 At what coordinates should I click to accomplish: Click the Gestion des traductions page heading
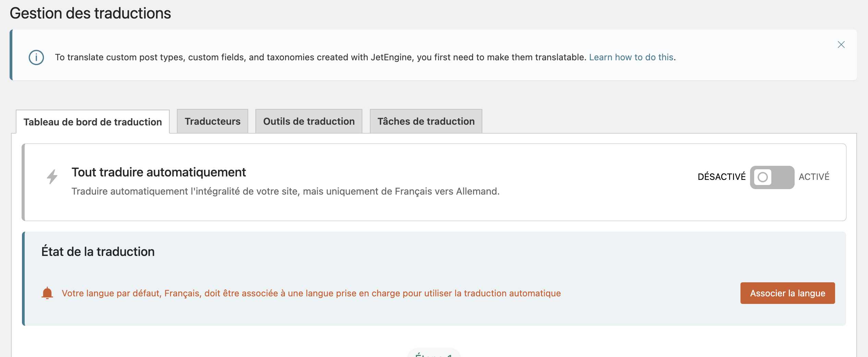click(90, 13)
